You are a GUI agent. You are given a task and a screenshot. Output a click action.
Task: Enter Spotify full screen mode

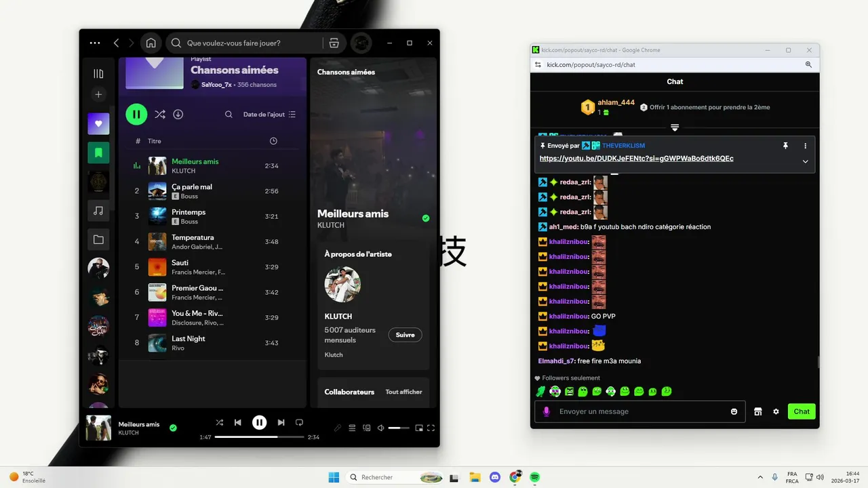[x=431, y=428]
